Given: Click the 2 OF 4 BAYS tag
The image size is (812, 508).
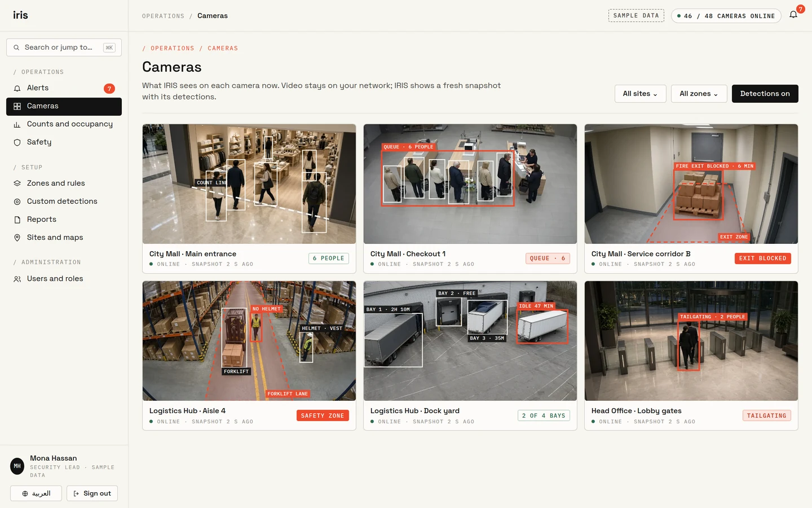Looking at the screenshot, I should coord(544,415).
